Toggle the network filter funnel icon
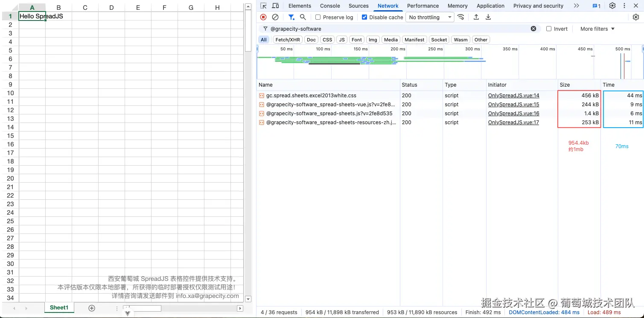The width and height of the screenshot is (644, 318). pyautogui.click(x=291, y=17)
